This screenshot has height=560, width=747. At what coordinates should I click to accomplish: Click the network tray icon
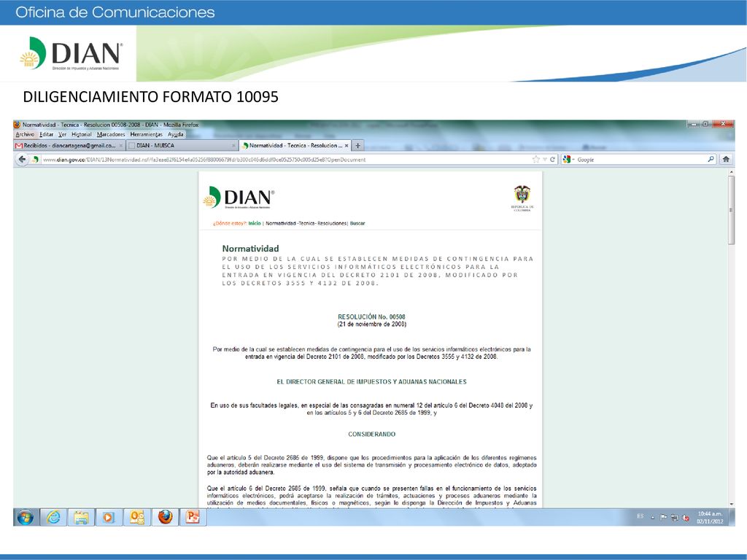(674, 518)
